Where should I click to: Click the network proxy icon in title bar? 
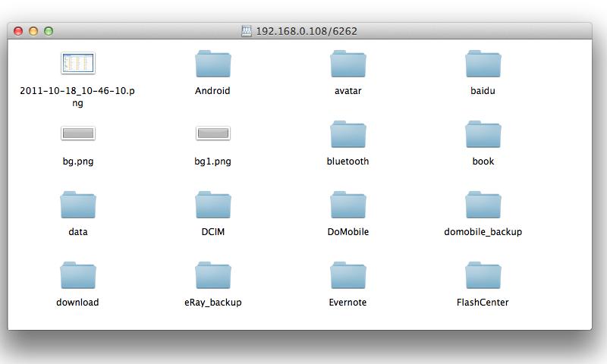coord(246,31)
